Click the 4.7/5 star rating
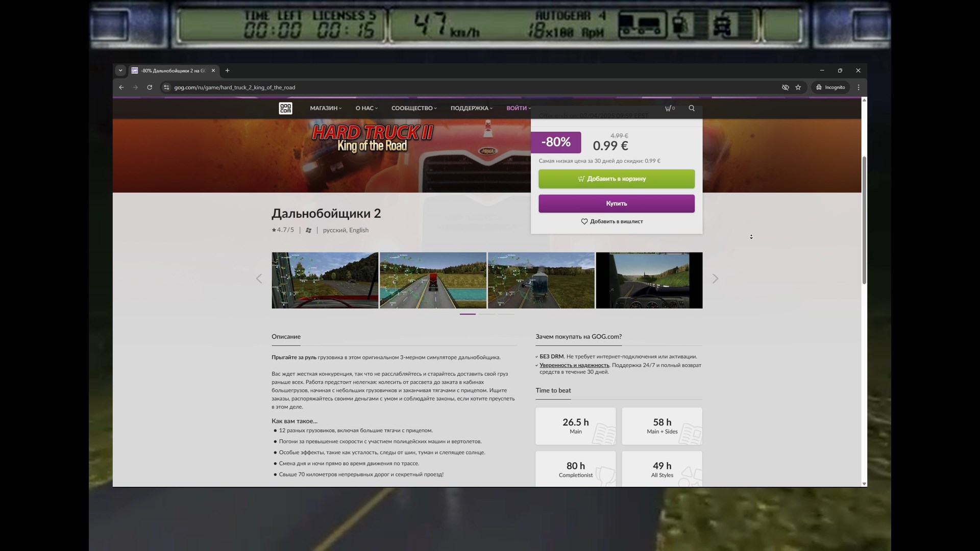The width and height of the screenshot is (980, 551). point(283,230)
